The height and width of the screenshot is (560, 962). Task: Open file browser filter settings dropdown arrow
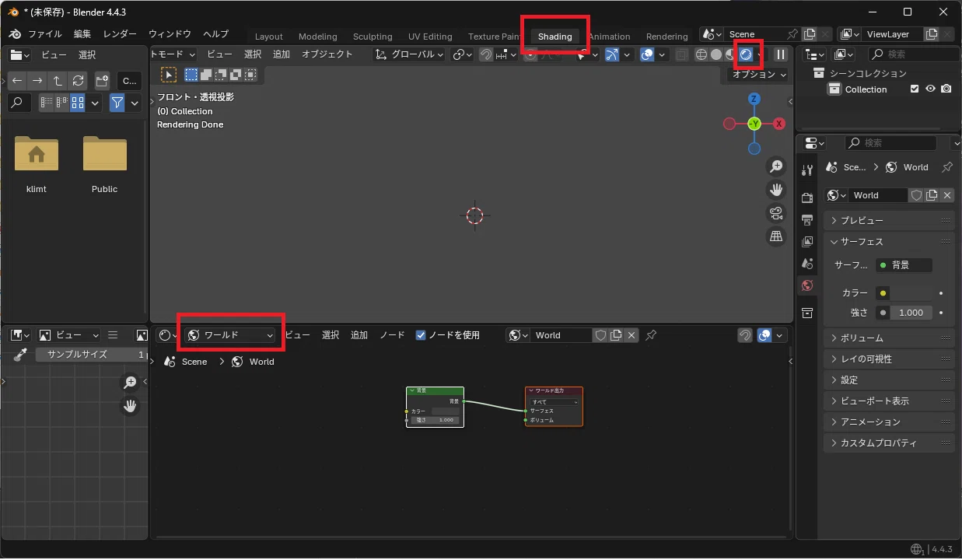click(135, 103)
